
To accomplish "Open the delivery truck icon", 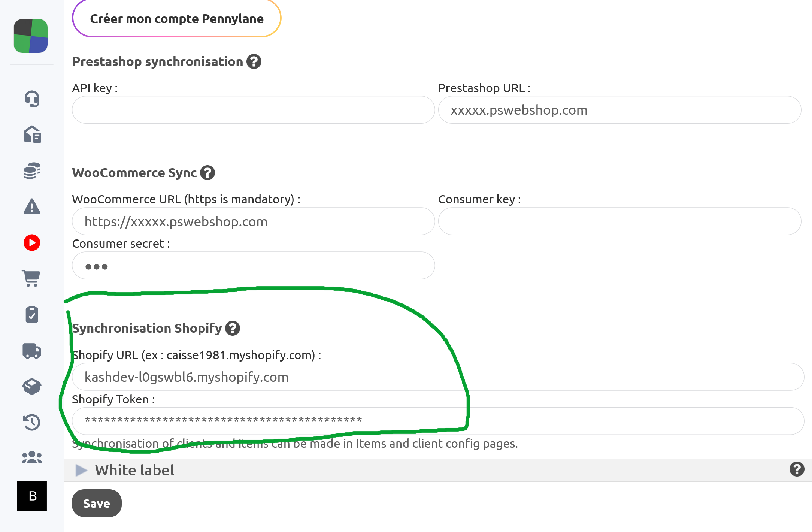I will pyautogui.click(x=32, y=351).
